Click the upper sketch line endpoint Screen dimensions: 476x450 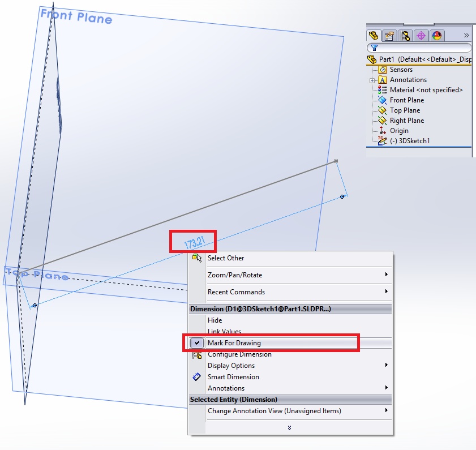[x=336, y=161]
